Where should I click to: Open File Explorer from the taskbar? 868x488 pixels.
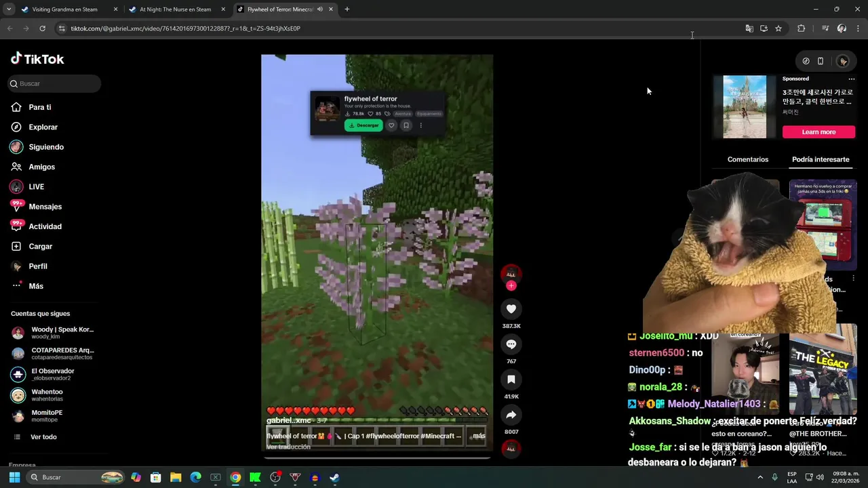tap(176, 477)
